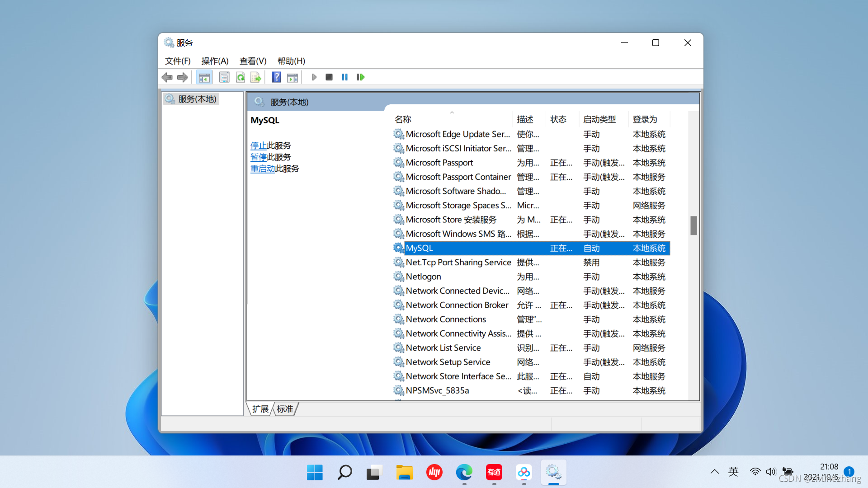Open the 查看(V) menu

253,61
